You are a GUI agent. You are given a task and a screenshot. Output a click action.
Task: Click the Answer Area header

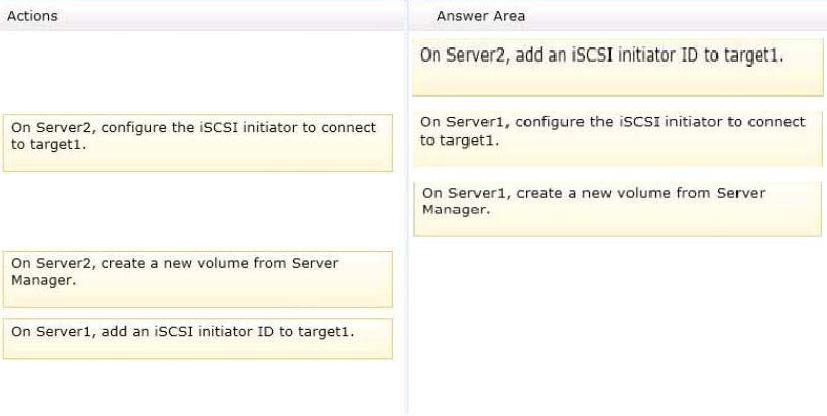tap(618, 16)
